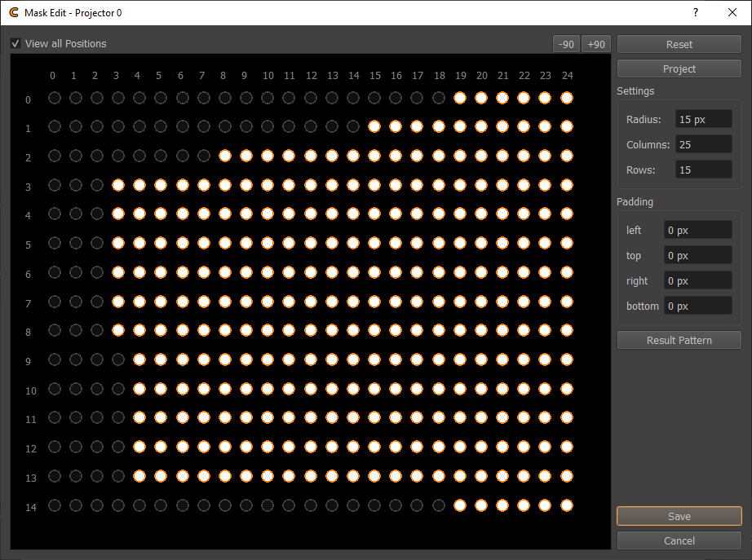Enable inactive dot at row 2, column 7
The height and width of the screenshot is (560, 752).
coord(203,156)
